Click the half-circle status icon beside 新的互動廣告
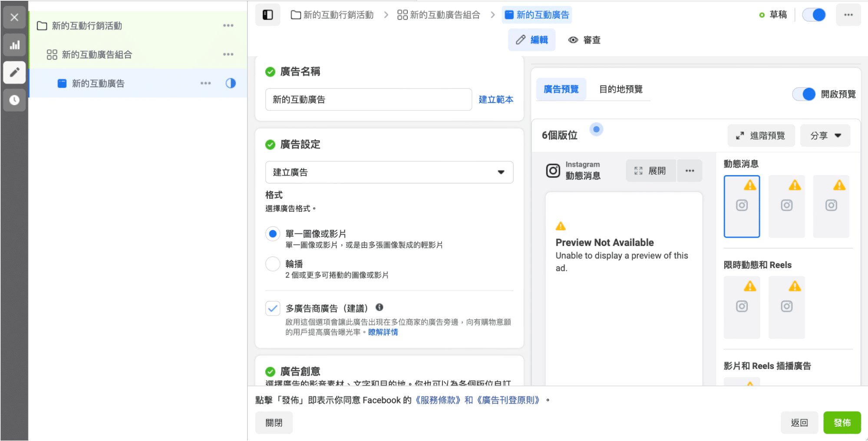 point(231,83)
